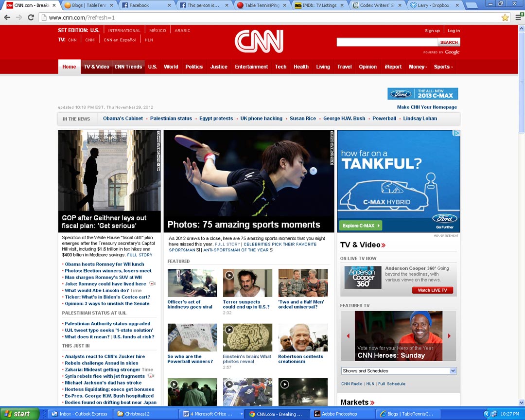Click into the CNN search input field

(x=387, y=42)
